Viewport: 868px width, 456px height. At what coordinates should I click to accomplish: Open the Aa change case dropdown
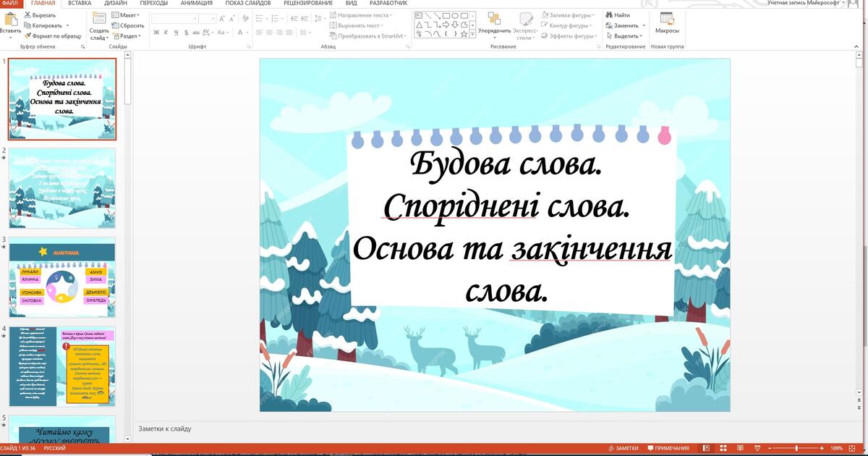224,32
